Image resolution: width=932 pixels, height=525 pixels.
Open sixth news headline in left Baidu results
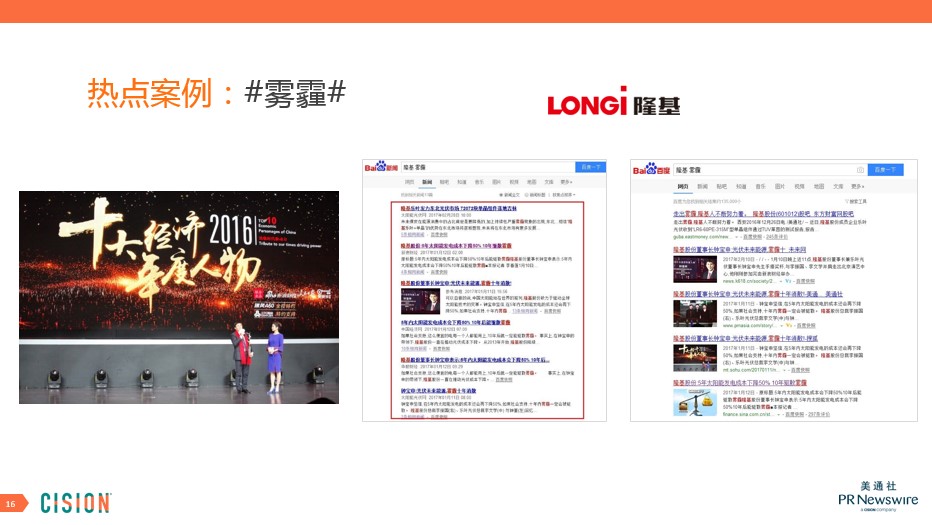tap(438, 391)
